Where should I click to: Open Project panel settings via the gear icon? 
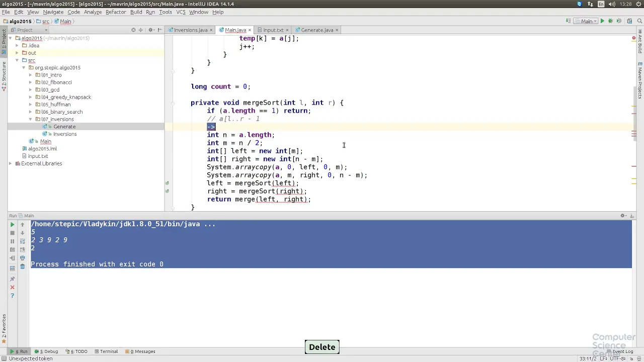[x=150, y=30]
